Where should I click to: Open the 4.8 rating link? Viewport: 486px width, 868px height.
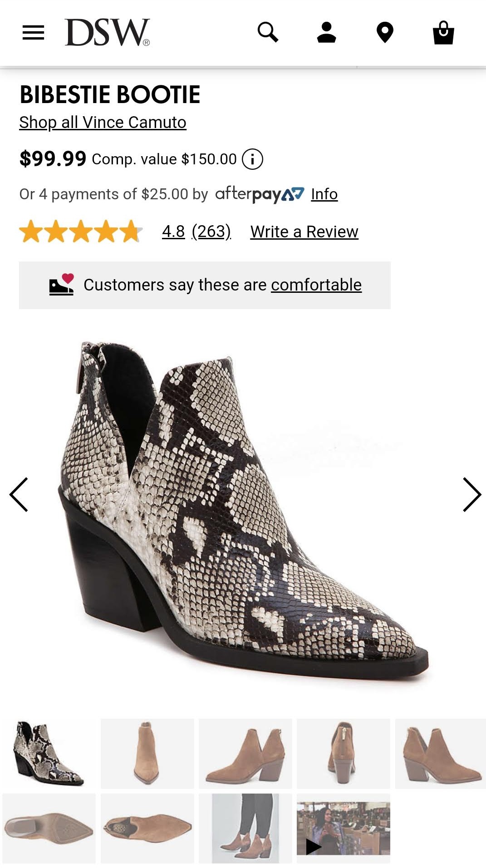[173, 232]
